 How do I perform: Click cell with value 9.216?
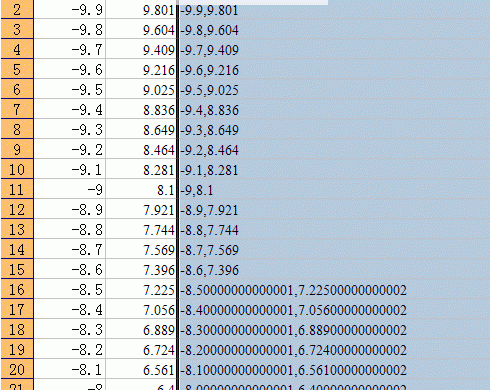pyautogui.click(x=141, y=69)
